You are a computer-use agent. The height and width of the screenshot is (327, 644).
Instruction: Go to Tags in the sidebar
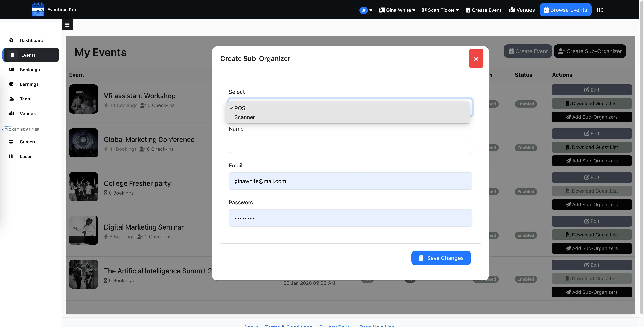click(25, 99)
